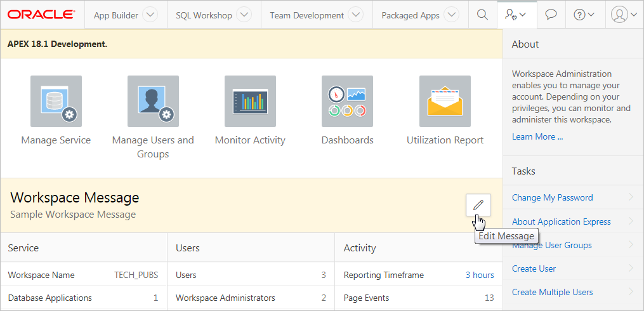
Task: Open Manage Users and Groups icon
Action: click(153, 102)
